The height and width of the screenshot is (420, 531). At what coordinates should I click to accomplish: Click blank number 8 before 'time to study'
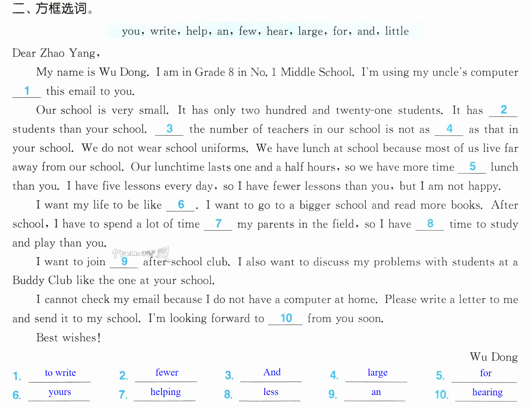[430, 224]
